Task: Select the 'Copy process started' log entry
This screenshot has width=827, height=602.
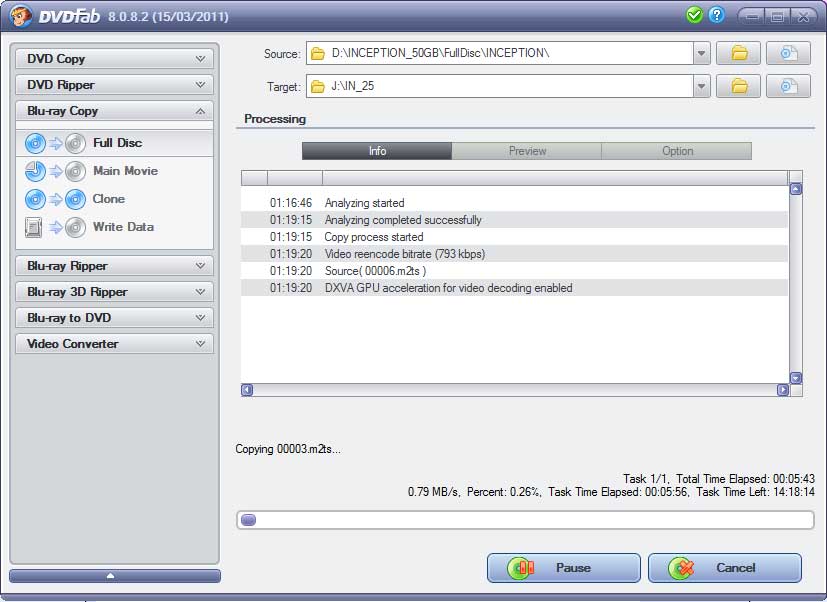Action: 514,237
